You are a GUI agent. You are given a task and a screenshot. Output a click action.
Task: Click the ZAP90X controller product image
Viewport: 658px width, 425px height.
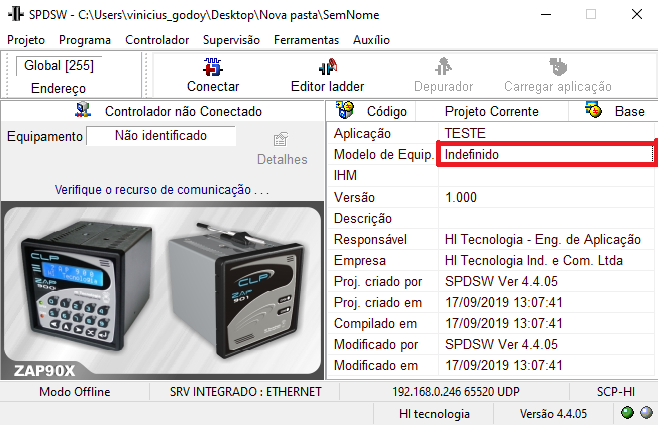click(x=162, y=291)
